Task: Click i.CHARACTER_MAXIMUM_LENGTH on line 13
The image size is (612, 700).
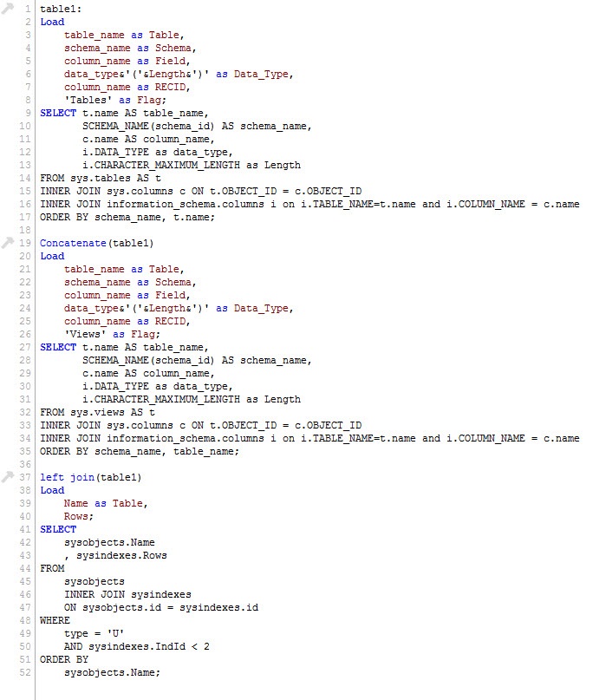Action: coord(161,165)
